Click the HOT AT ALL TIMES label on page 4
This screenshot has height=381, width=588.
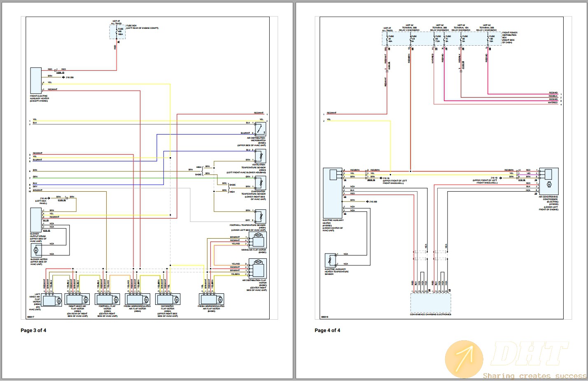click(387, 29)
